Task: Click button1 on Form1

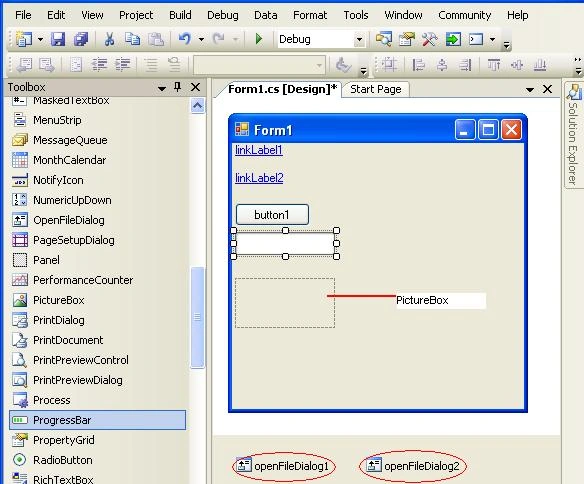Action: (x=272, y=214)
